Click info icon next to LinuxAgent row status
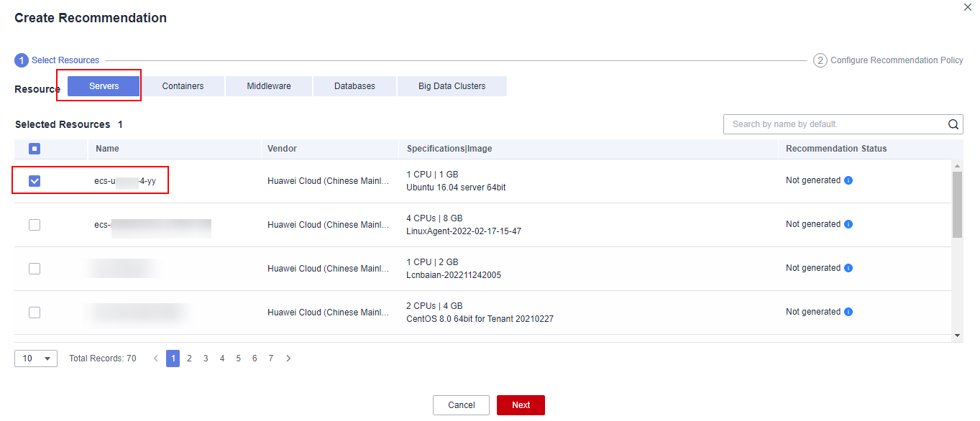 [x=848, y=225]
